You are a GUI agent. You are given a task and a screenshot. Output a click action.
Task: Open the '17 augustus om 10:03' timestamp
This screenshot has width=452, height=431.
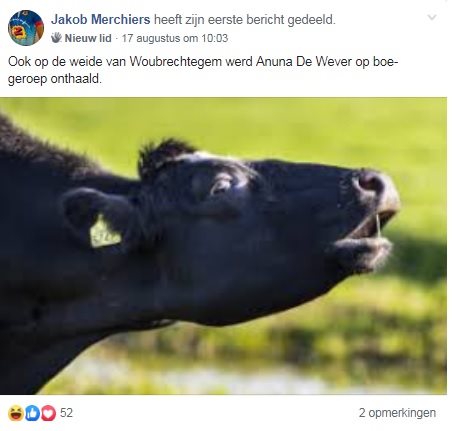point(175,38)
